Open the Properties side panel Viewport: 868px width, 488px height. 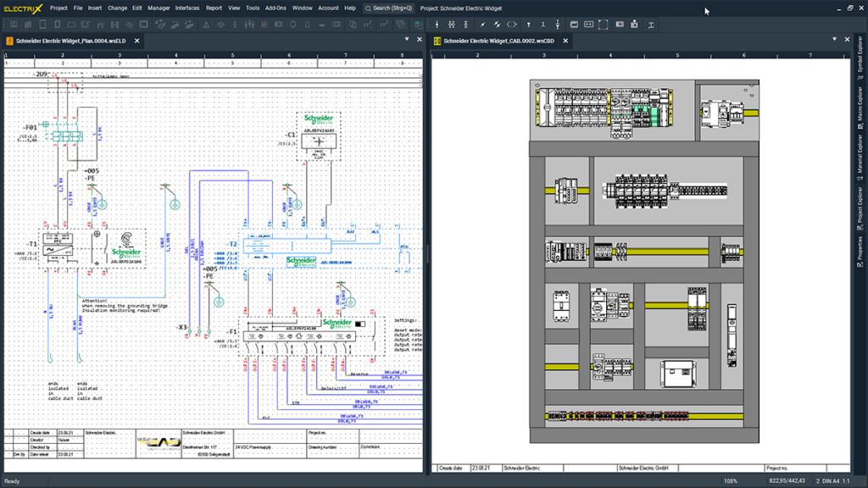pyautogui.click(x=860, y=251)
